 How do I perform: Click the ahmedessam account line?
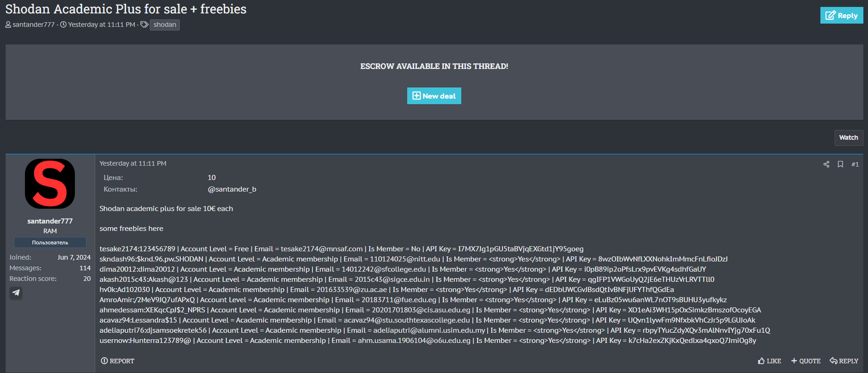430,310
